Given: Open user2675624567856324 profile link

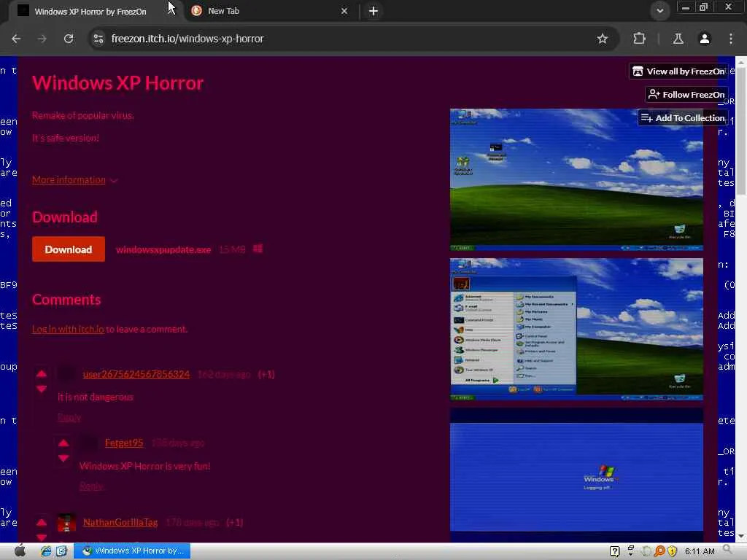Looking at the screenshot, I should pyautogui.click(x=136, y=374).
